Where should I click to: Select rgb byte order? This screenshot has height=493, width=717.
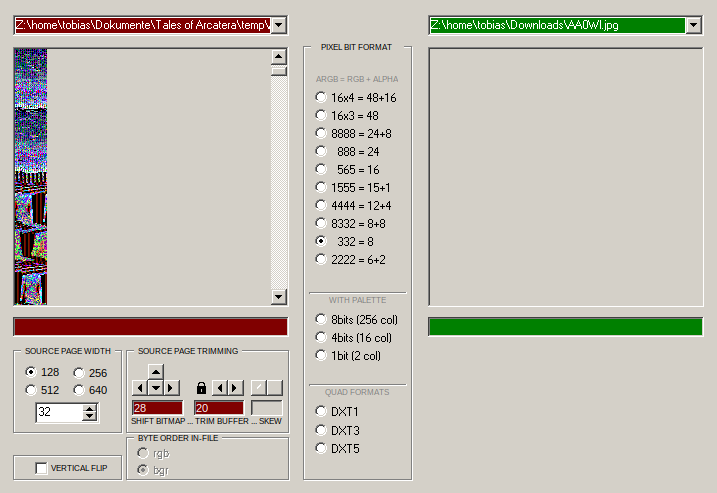pos(154,453)
